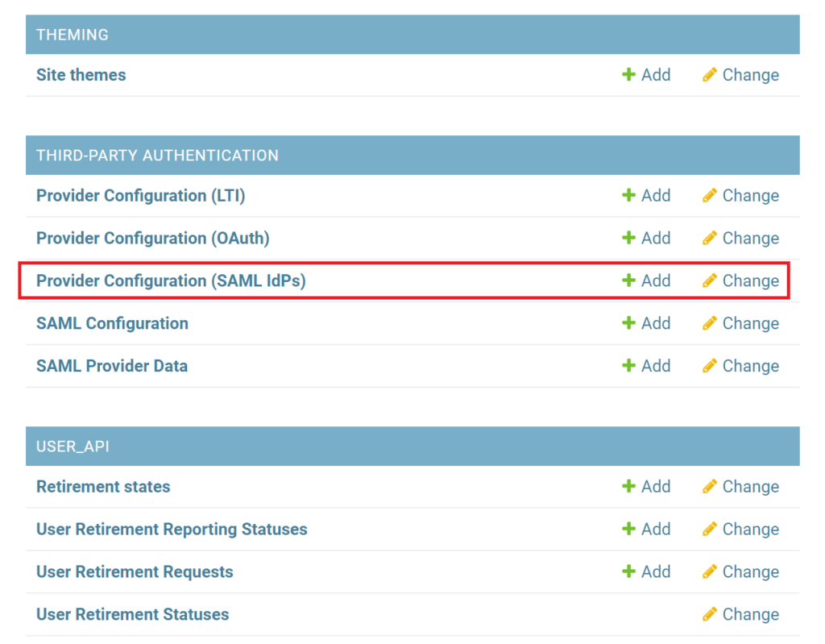
Task: Click the pencil icon beside Site themes
Action: (x=709, y=75)
